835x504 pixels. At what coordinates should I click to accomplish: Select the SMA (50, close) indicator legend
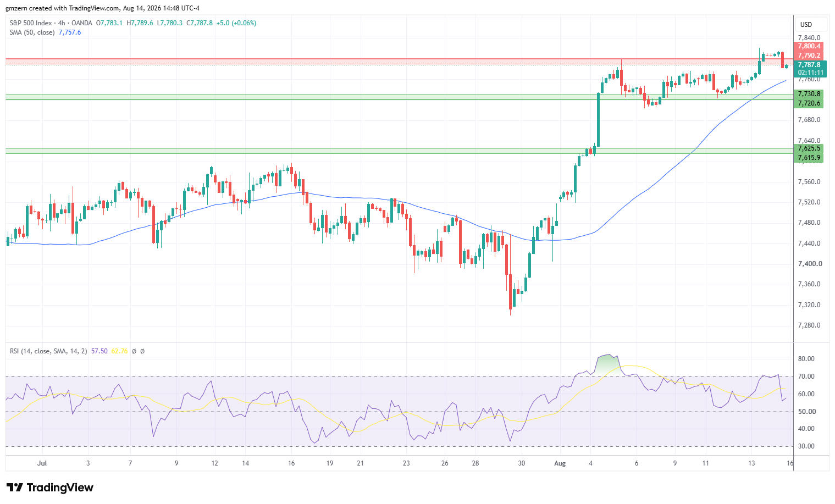(32, 32)
